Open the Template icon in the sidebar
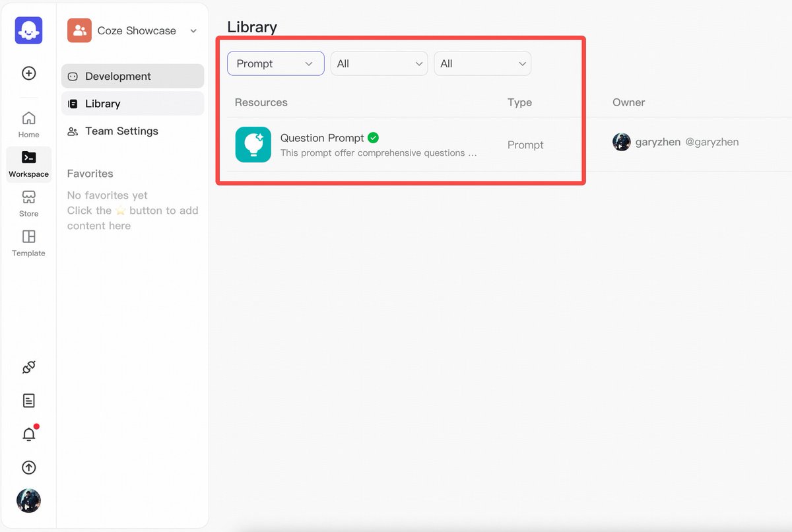This screenshot has height=532, width=792. pos(28,243)
